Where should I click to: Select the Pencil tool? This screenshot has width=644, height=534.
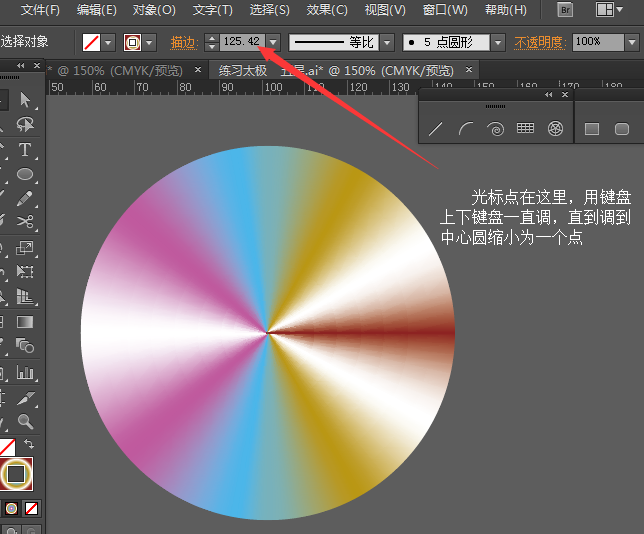pyautogui.click(x=25, y=198)
